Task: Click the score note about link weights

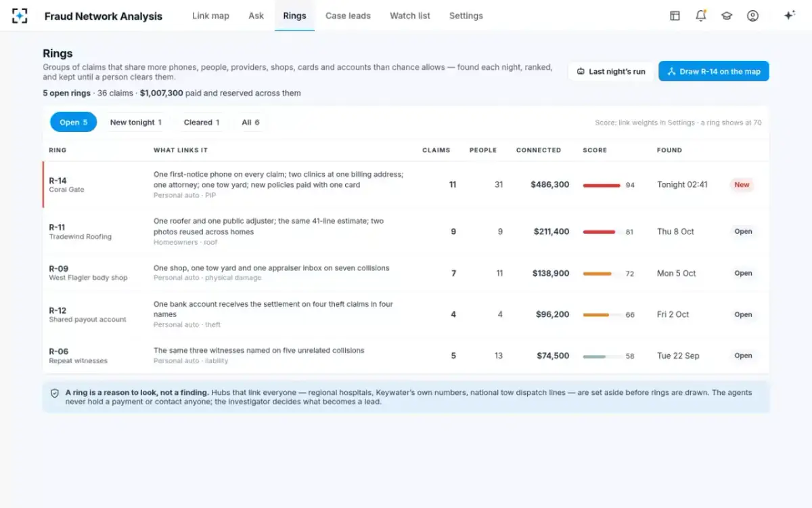Action: click(x=678, y=123)
